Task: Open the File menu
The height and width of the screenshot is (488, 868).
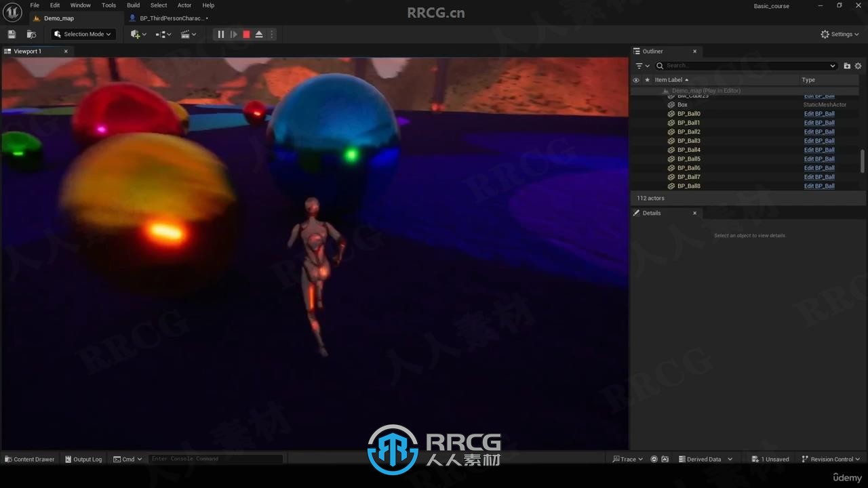Action: point(35,5)
